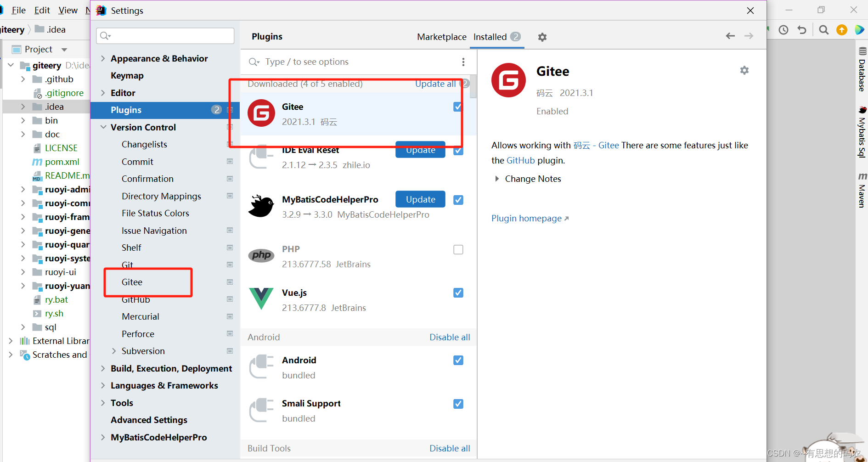Navigate back with the left arrow
The width and height of the screenshot is (868, 462).
(730, 36)
